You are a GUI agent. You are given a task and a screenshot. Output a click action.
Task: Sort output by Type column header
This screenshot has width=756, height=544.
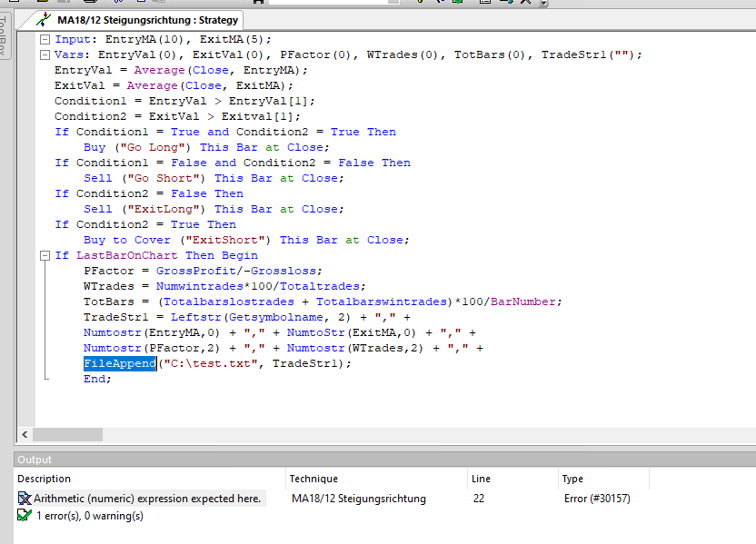click(x=603, y=479)
